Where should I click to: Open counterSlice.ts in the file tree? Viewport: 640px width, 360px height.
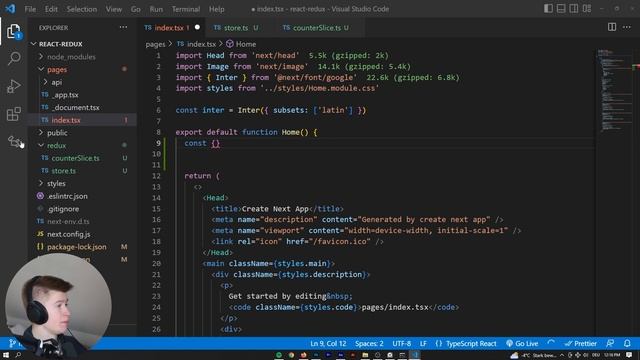[75, 158]
